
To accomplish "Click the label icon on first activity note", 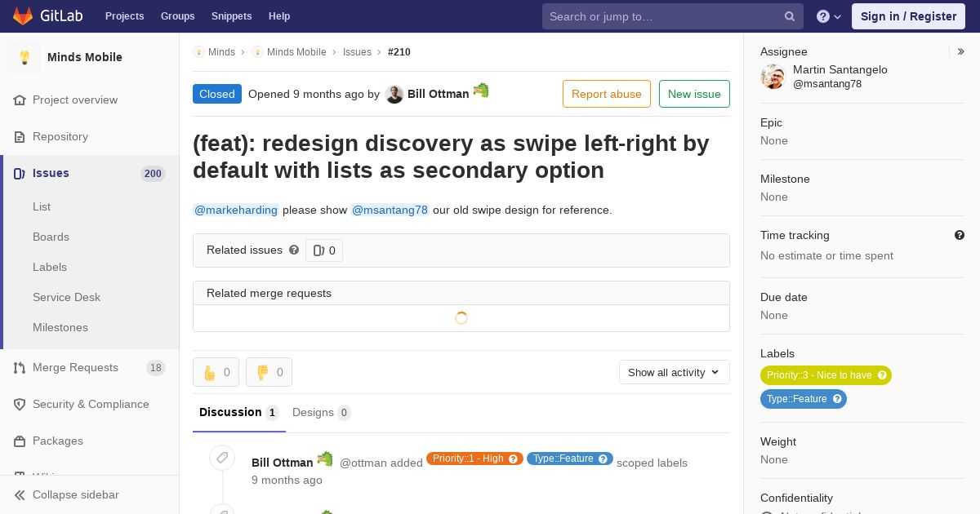I will point(222,458).
